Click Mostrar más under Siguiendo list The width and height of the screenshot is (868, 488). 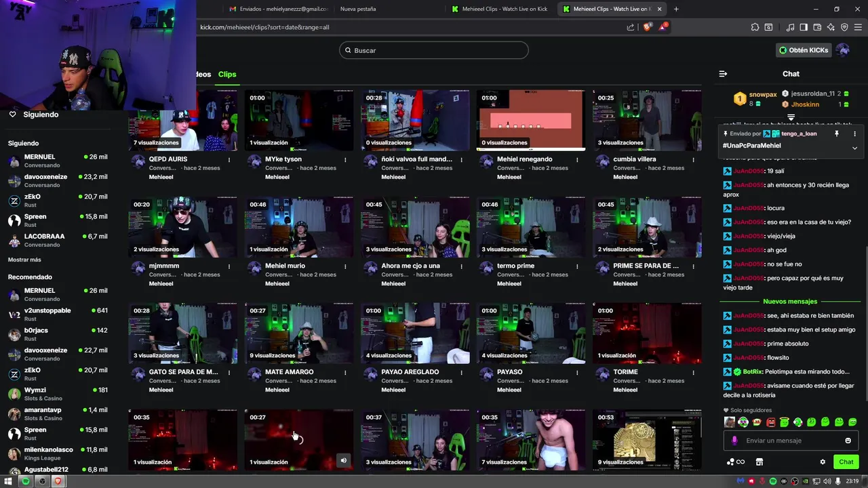[24, 260]
